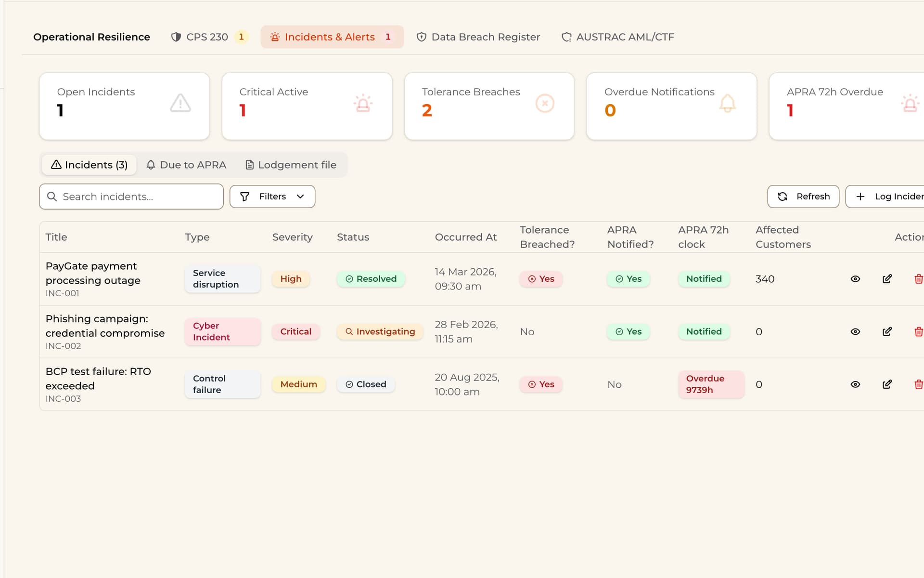Image resolution: width=924 pixels, height=578 pixels.
Task: Click the 14 Mar 2026 occurred date
Action: 465,279
